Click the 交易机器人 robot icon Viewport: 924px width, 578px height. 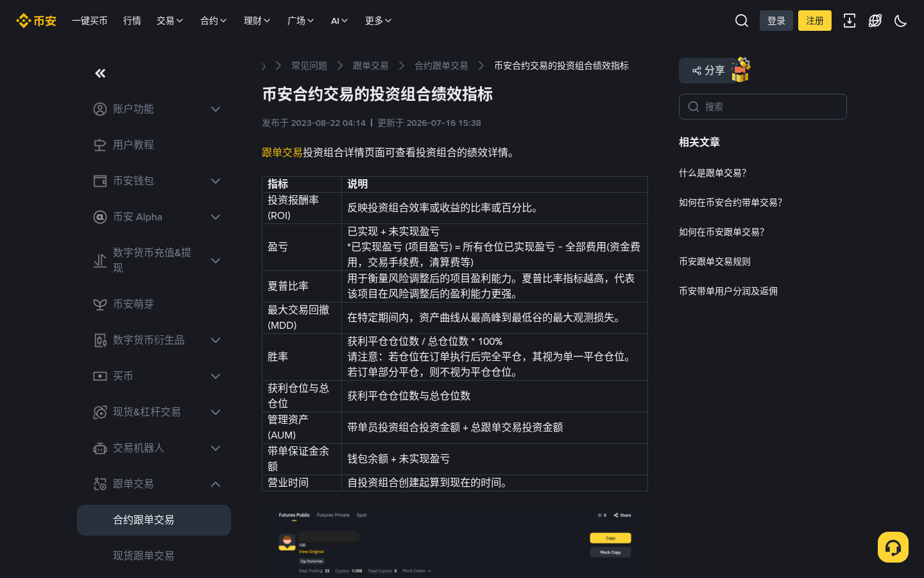(100, 448)
